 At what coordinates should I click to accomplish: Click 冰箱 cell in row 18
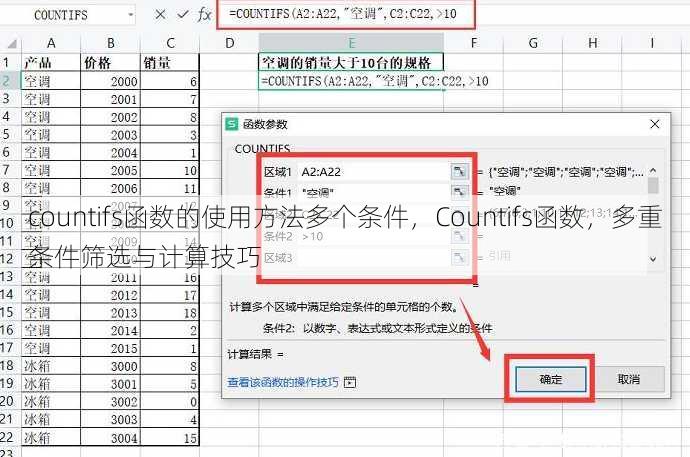click(51, 366)
